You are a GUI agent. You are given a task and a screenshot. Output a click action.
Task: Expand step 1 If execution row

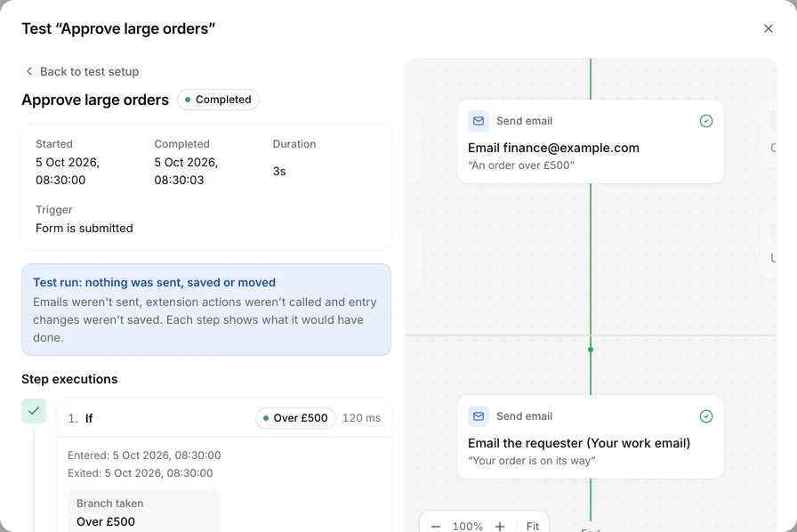tap(223, 418)
